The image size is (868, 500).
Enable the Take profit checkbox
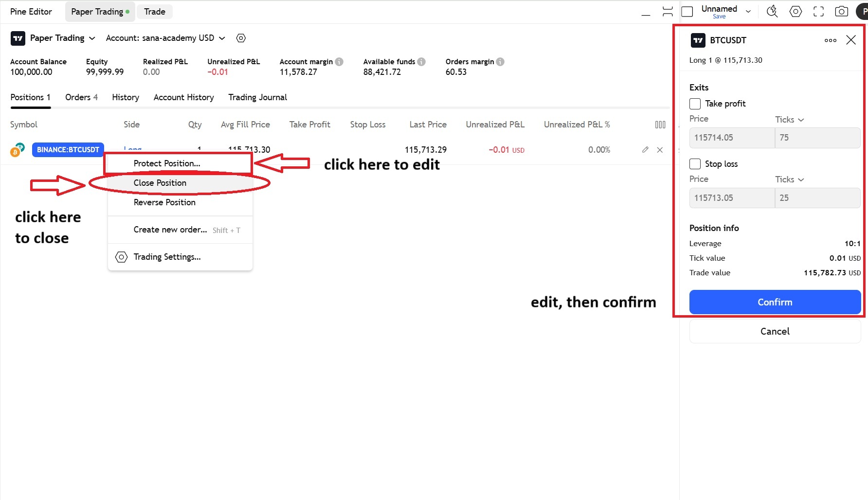click(x=695, y=104)
